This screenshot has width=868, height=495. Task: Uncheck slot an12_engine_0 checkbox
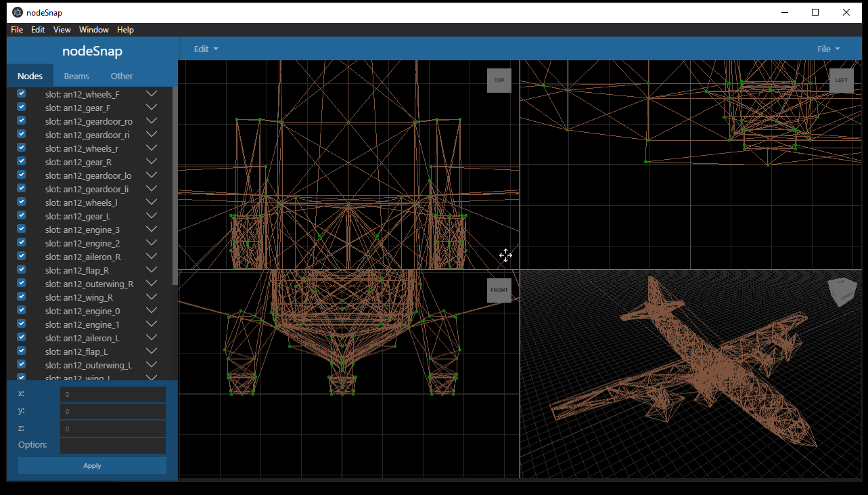pos(21,310)
